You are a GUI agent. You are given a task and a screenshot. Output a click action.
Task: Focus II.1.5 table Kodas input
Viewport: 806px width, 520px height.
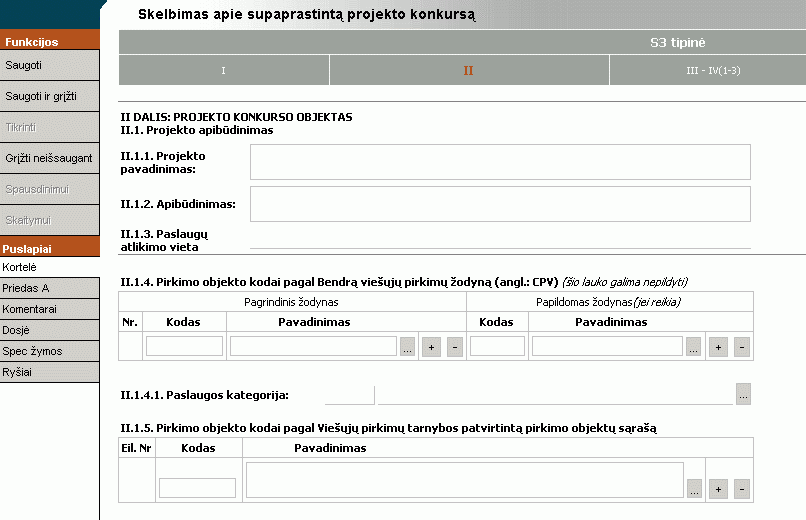197,488
